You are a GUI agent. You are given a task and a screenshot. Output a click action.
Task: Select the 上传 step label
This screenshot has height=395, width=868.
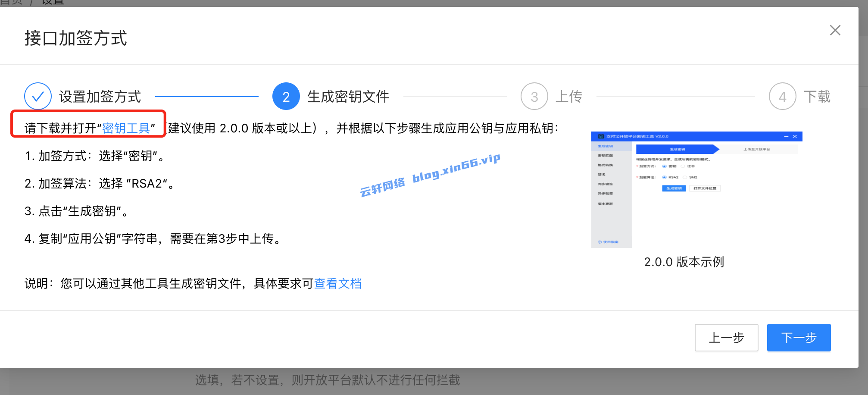569,97
